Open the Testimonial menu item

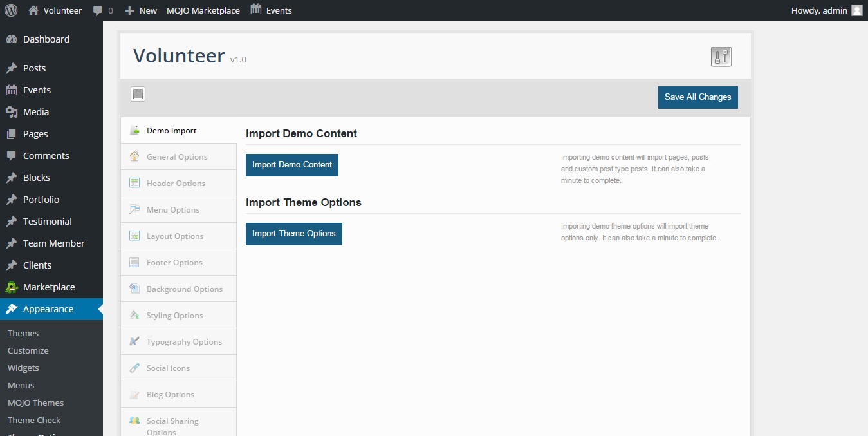tap(51, 222)
